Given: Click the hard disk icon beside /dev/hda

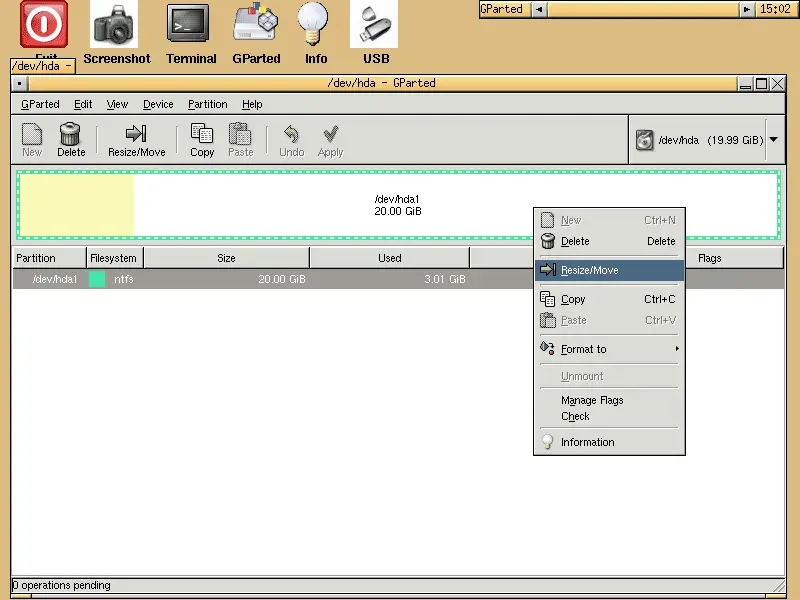Looking at the screenshot, I should 644,140.
